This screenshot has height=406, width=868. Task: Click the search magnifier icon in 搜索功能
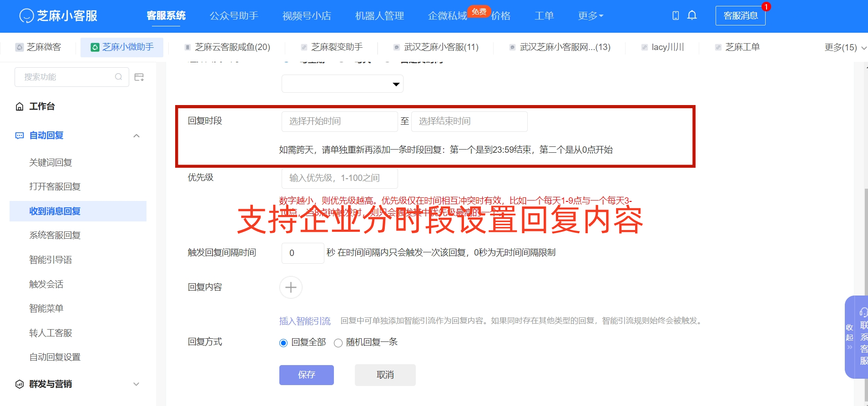pos(119,77)
